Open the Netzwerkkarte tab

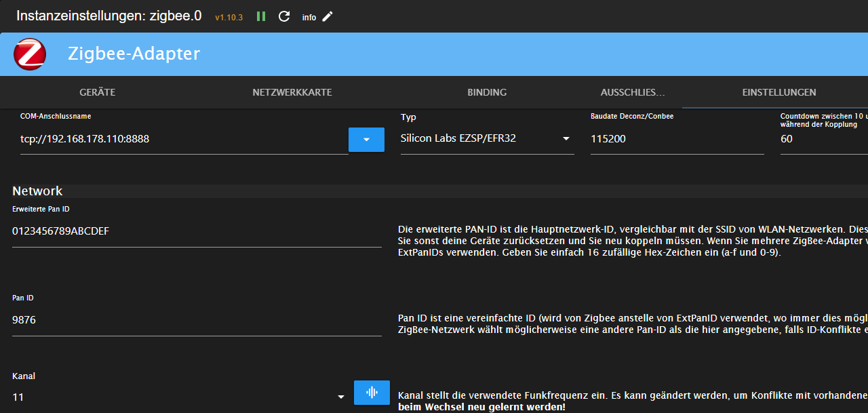tap(292, 92)
